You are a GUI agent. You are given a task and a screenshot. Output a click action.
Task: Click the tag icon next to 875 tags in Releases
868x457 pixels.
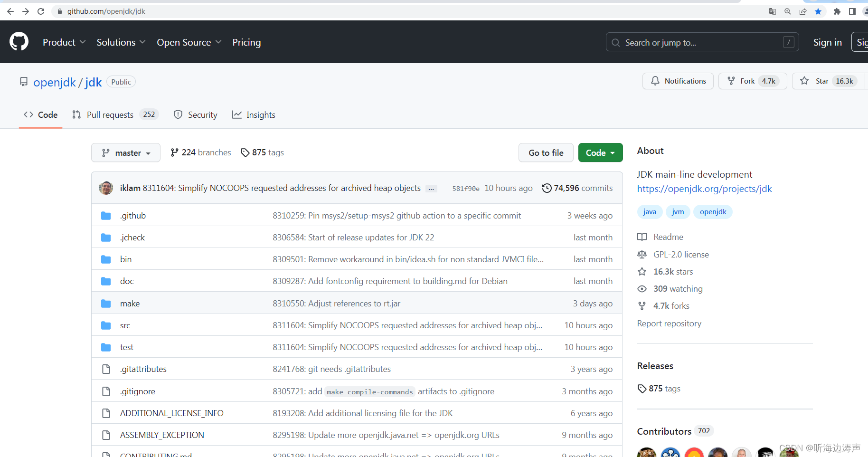pyautogui.click(x=642, y=389)
